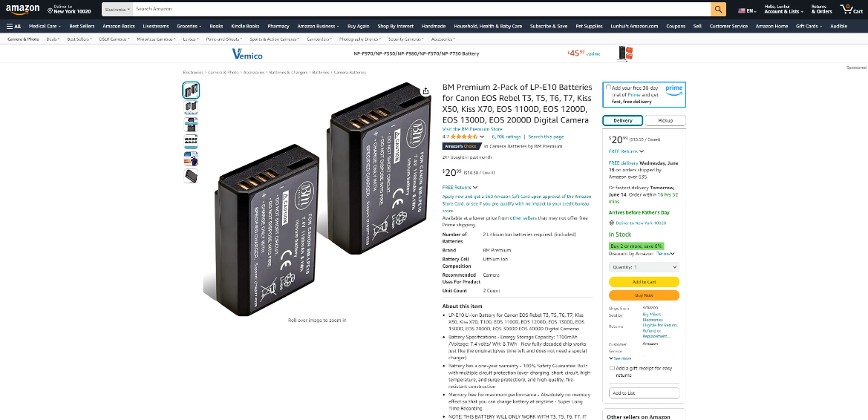Screen dimensions: 868x420
Task: Open the shopping cart icon
Action: tap(852, 10)
